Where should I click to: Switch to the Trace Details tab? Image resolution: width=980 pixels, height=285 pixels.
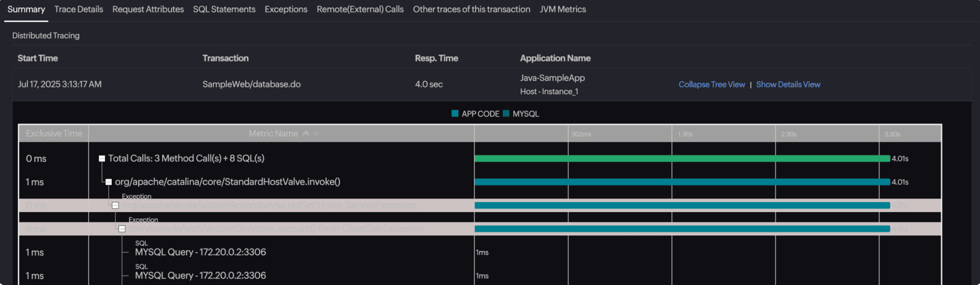(79, 9)
